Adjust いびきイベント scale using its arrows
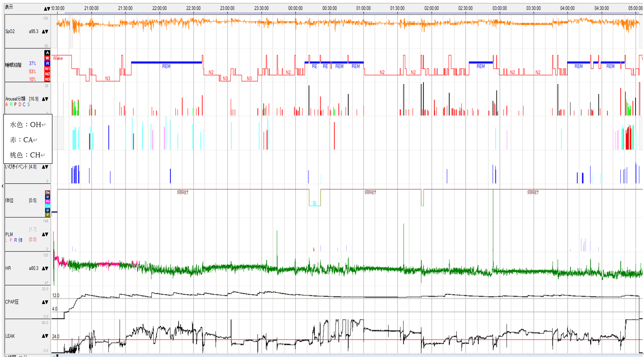 (45, 167)
